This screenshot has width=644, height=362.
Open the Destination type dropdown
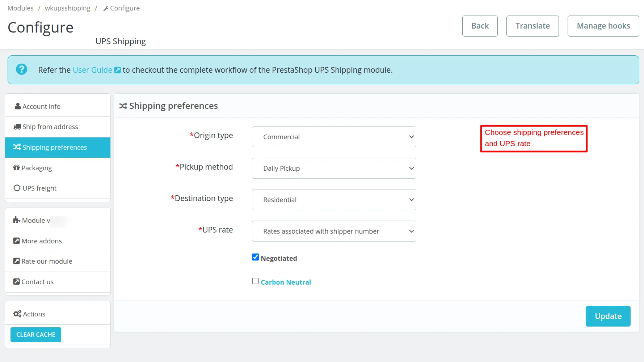pos(334,200)
